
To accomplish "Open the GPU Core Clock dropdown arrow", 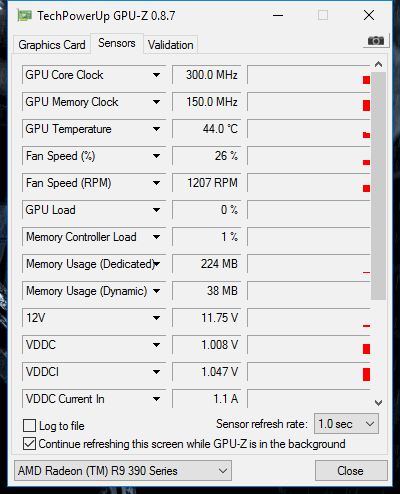I will tap(156, 75).
